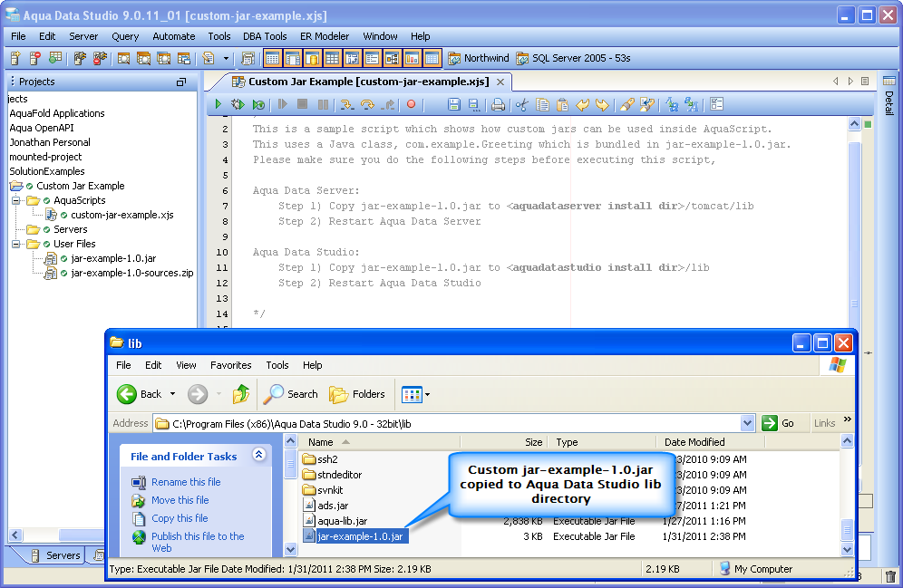Viewport: 903px width, 588px height.
Task: Select jar-example-1.0.jar in lib file list
Action: [x=360, y=536]
